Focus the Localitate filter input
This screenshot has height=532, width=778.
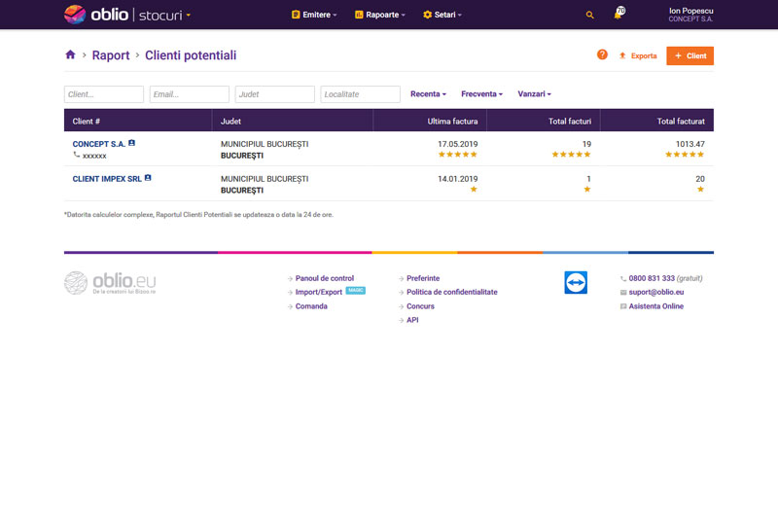tap(360, 94)
